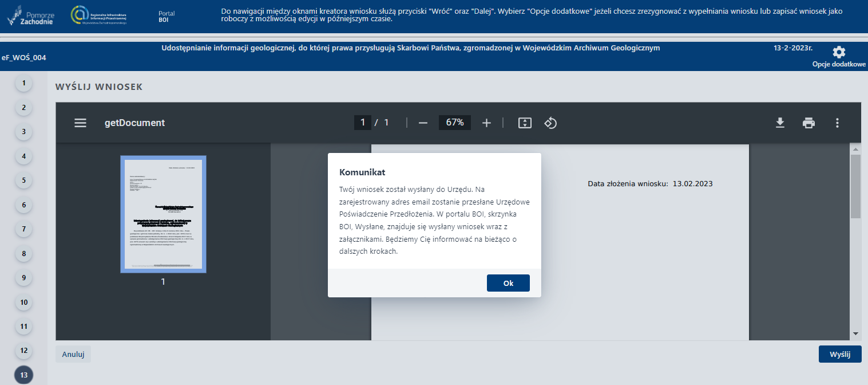
Task: Select the page 1 thumbnail
Action: tap(163, 214)
